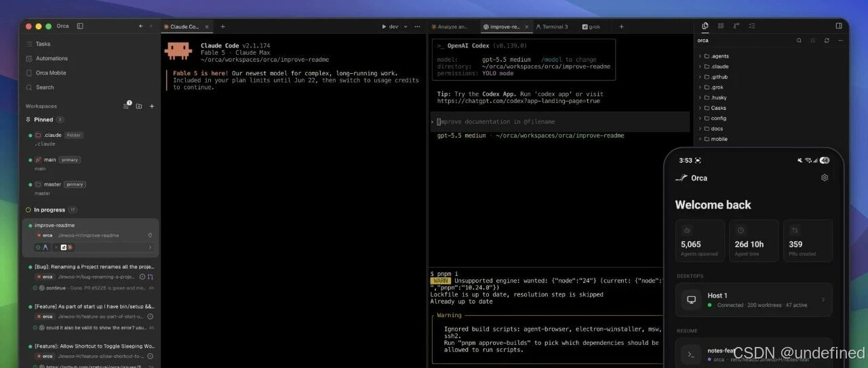Add a new tab in right pane
This screenshot has width=868, height=368.
[621, 26]
